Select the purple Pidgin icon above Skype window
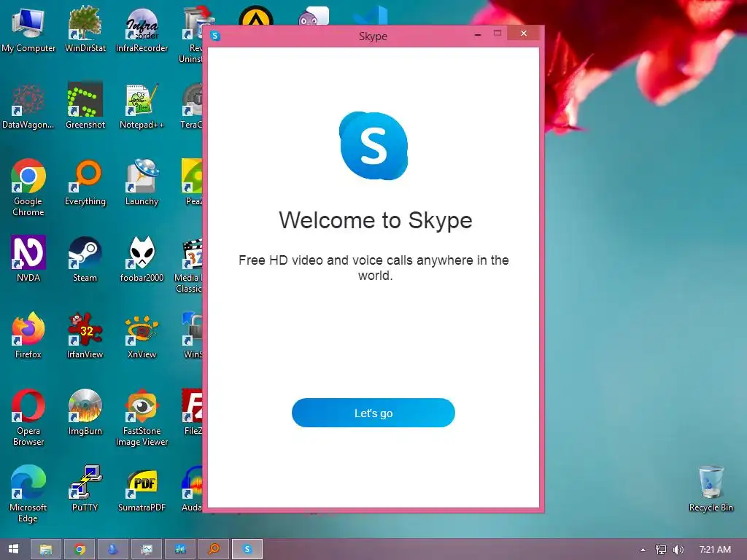This screenshot has height=560, width=747. pos(313,17)
